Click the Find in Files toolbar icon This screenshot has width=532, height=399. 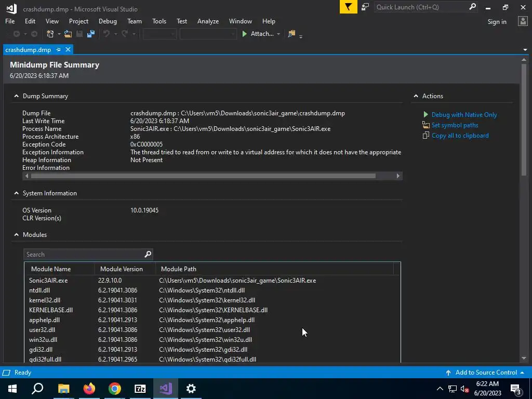tap(291, 34)
